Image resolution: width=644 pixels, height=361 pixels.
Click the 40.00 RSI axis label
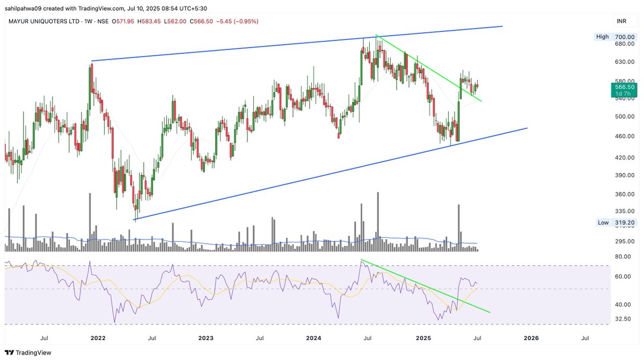tap(623, 305)
